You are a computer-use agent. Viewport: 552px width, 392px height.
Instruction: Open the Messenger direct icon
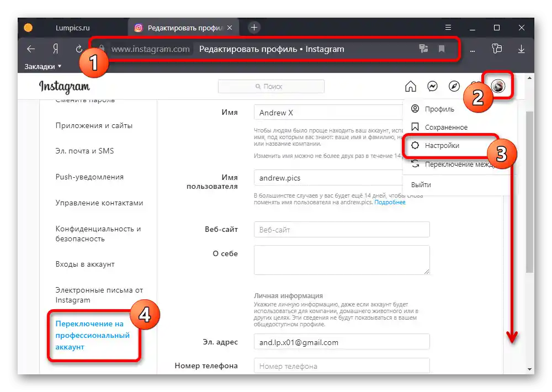(432, 86)
